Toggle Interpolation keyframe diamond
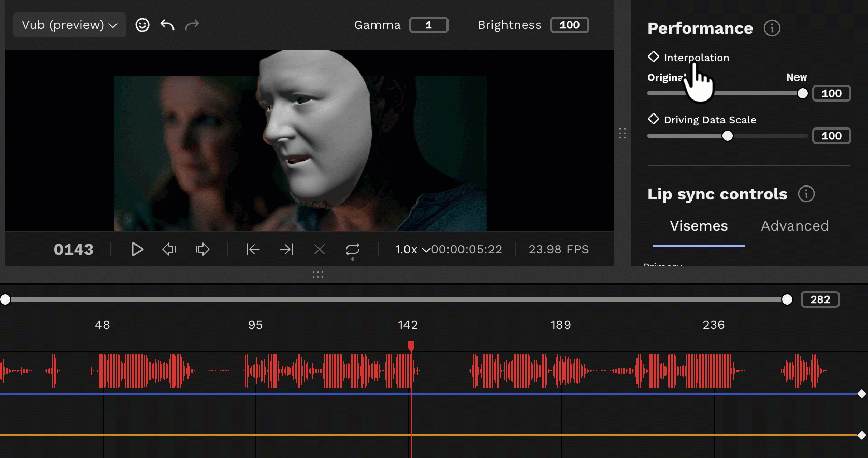Viewport: 868px width, 458px height. pyautogui.click(x=654, y=56)
